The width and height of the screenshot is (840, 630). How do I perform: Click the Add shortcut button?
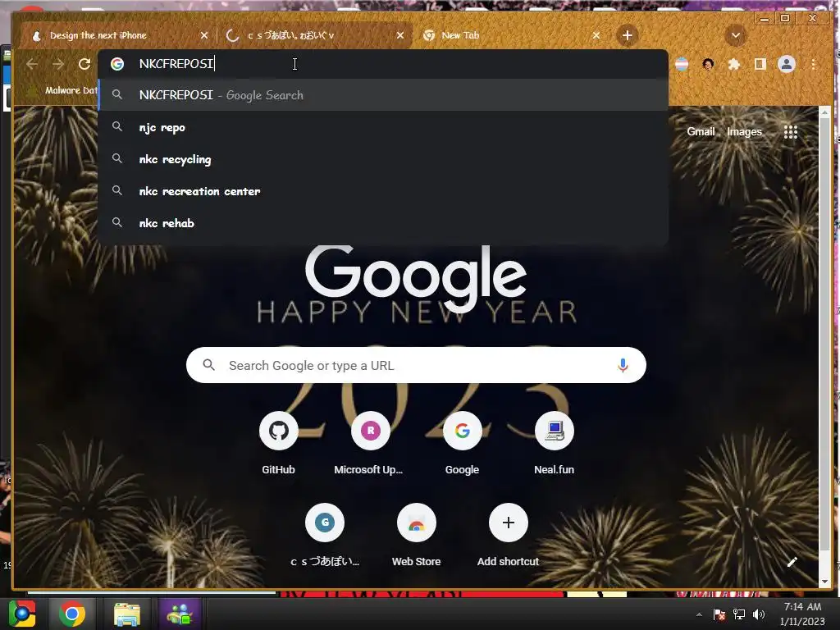point(509,536)
